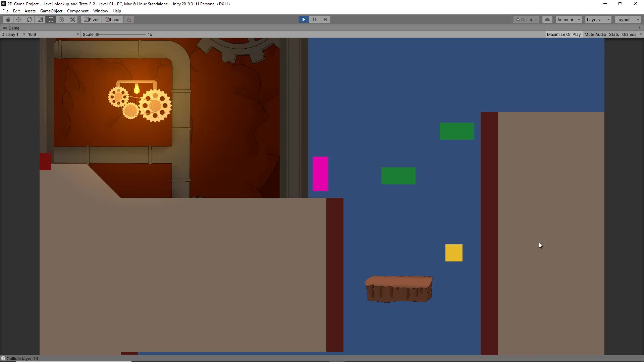644x362 pixels.
Task: Pause the running game
Action: click(x=314, y=19)
